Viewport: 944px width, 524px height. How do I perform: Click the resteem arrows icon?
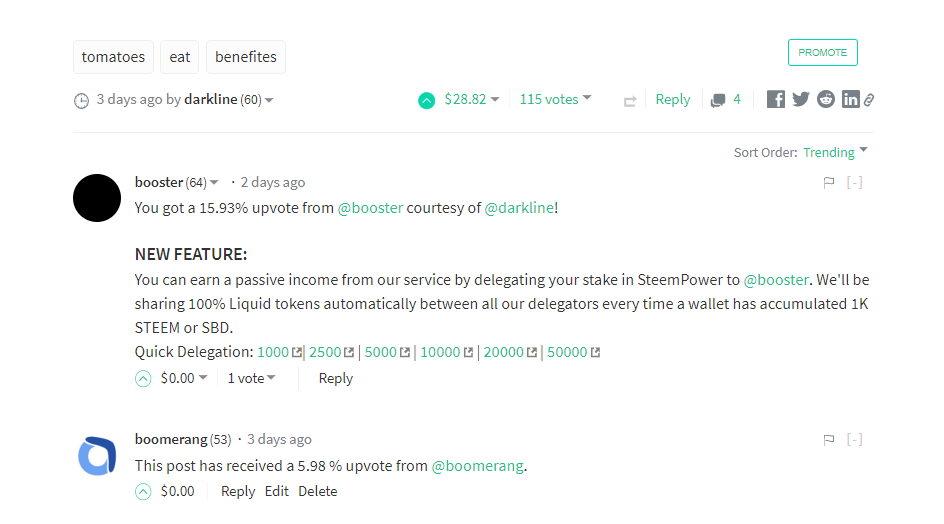click(630, 100)
